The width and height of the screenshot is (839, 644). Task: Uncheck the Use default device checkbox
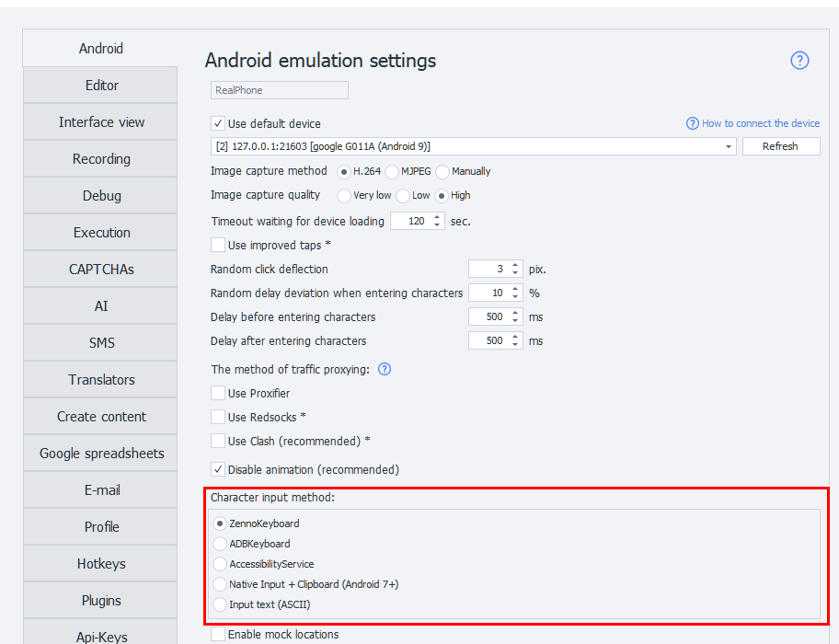pos(218,123)
